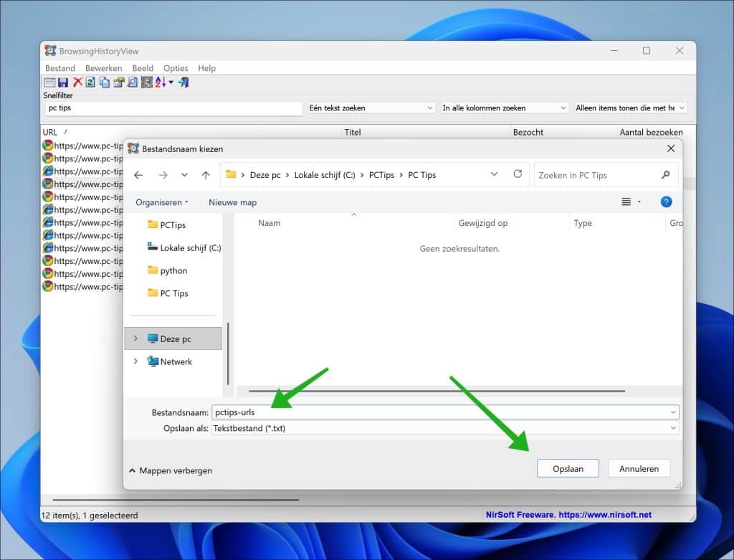Open the Opties menu
Viewport: 734px width, 560px height.
[176, 68]
